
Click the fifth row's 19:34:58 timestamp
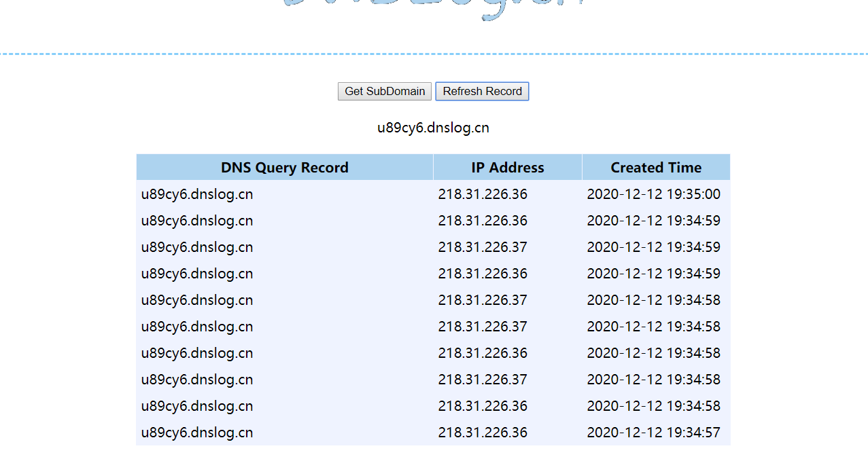coord(653,300)
